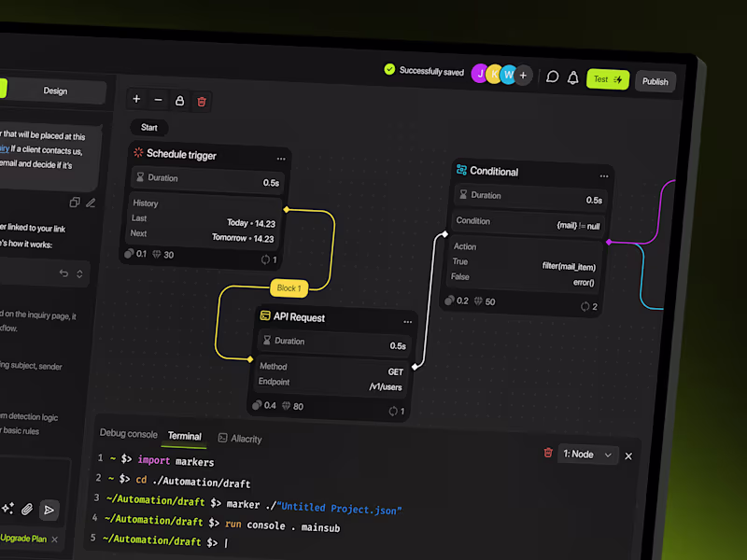Open Schedule trigger node options menu
This screenshot has width=747, height=560.
(281, 159)
